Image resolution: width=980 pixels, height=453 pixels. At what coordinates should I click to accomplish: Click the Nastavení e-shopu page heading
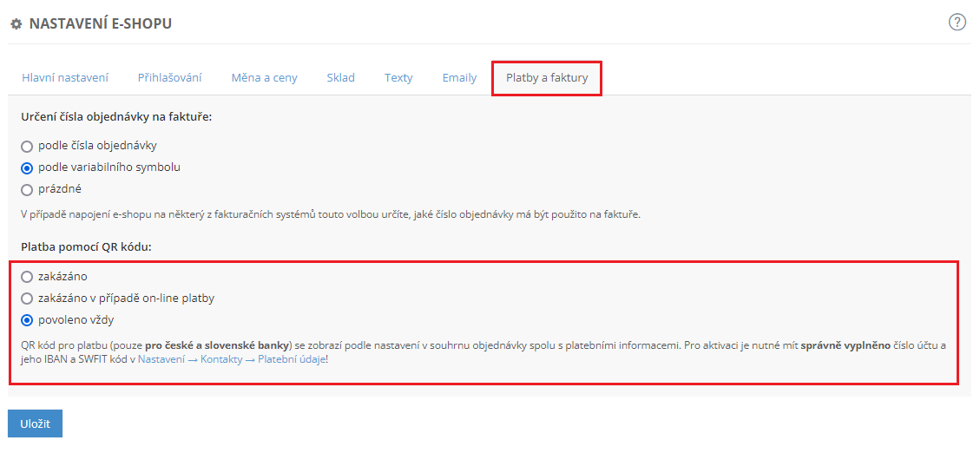(100, 24)
